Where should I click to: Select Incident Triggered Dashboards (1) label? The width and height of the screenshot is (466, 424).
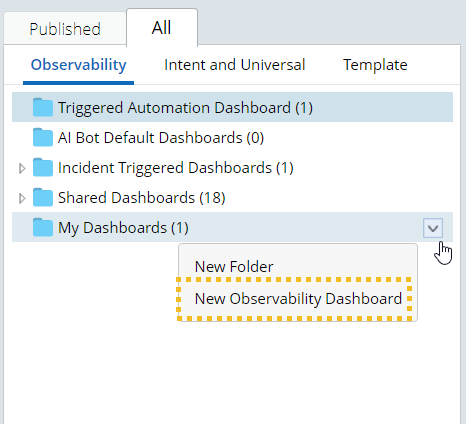pos(176,168)
